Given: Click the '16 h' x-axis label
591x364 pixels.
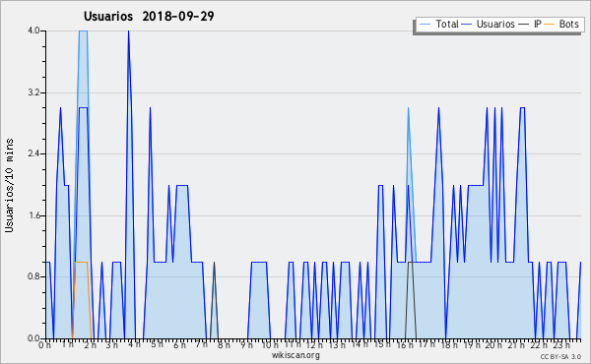Looking at the screenshot, I should pos(405,345).
